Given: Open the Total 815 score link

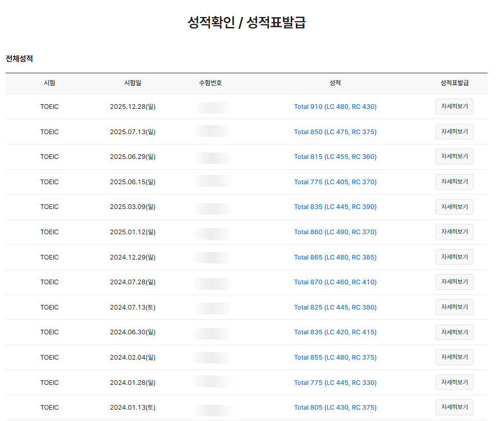Looking at the screenshot, I should 335,157.
